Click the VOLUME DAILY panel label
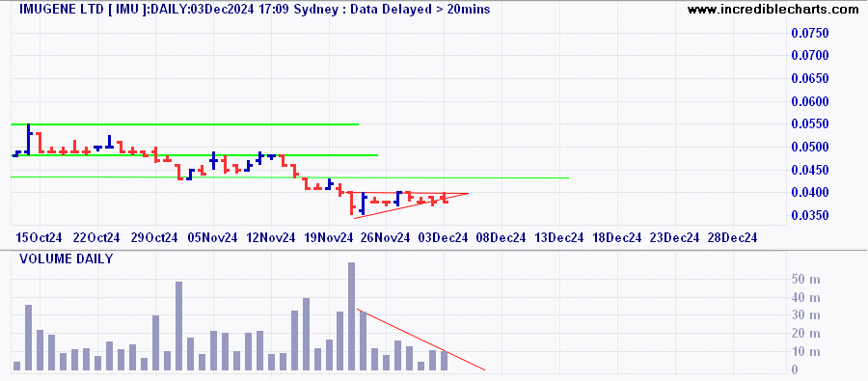868x381 pixels. click(x=67, y=259)
